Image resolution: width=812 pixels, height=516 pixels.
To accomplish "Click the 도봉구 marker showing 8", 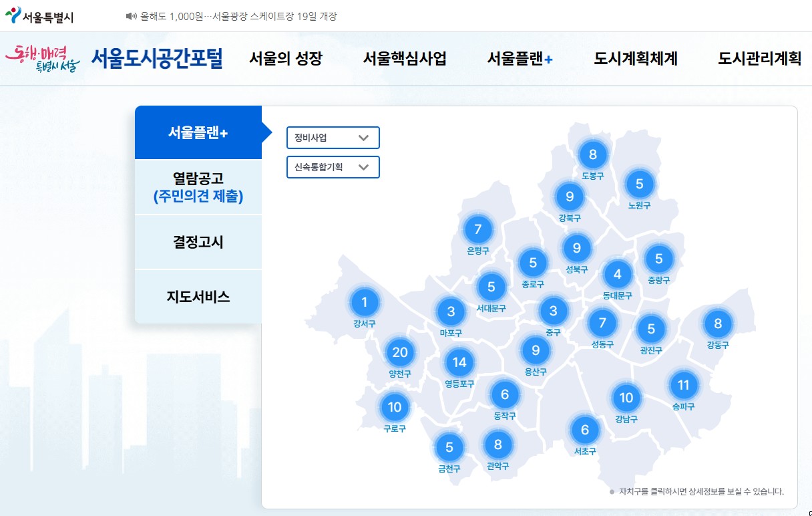I will click(593, 156).
